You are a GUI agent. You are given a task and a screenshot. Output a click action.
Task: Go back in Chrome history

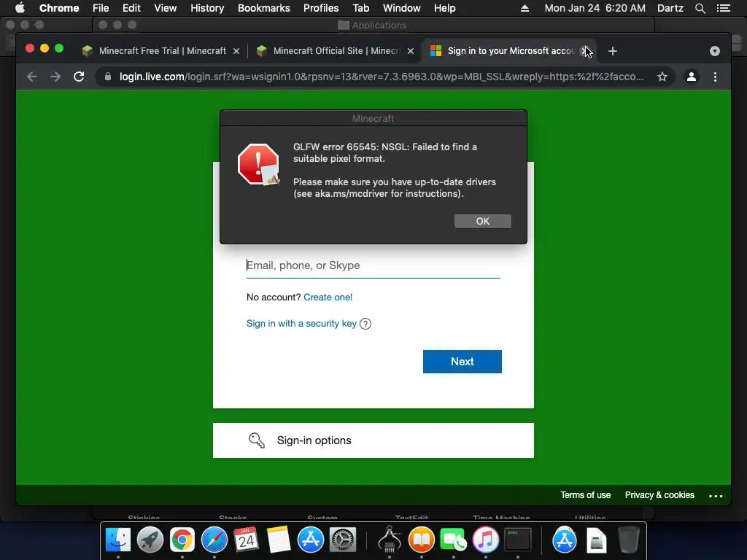[x=32, y=77]
